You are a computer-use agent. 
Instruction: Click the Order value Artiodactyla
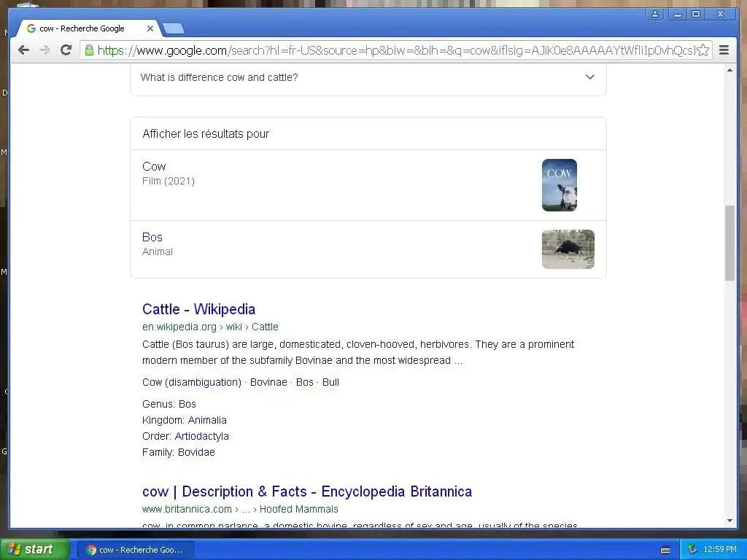pos(201,436)
